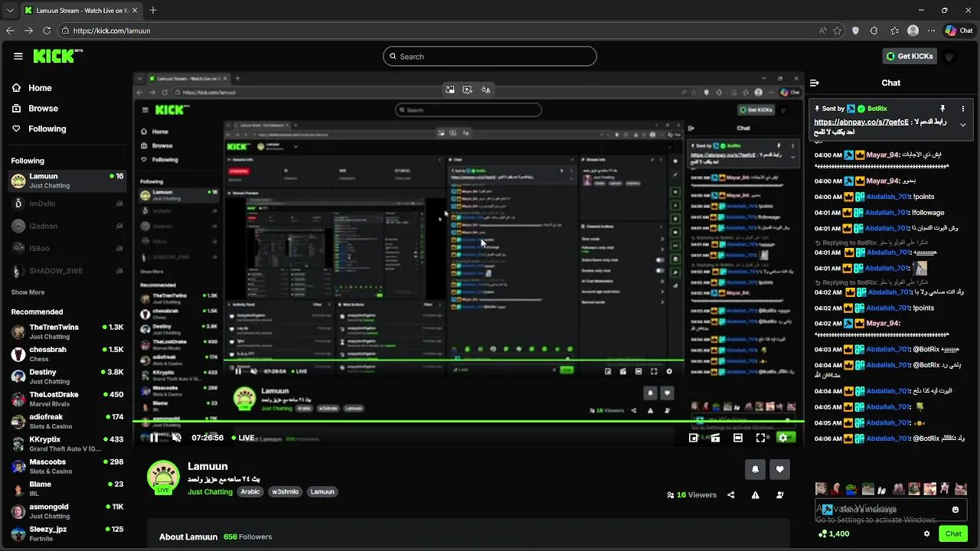Open recommended channel KKryptix
Image resolution: width=980 pixels, height=551 pixels.
click(x=67, y=444)
